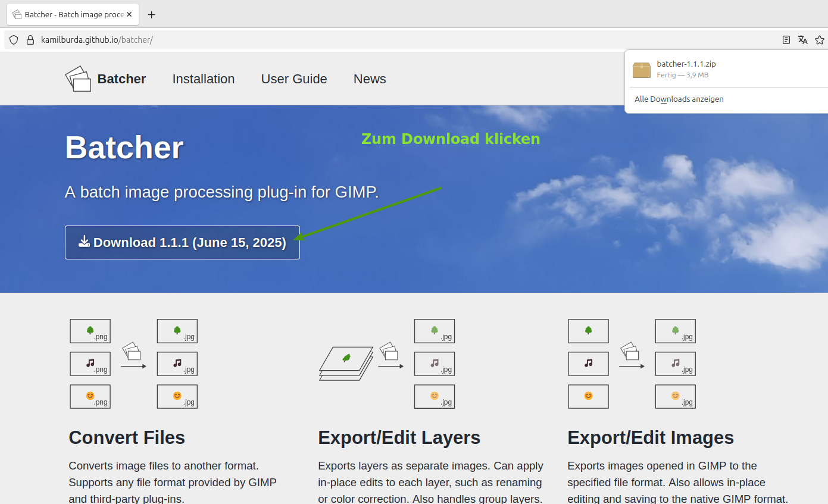
Task: Click the Convert Files heading
Action: click(x=127, y=438)
